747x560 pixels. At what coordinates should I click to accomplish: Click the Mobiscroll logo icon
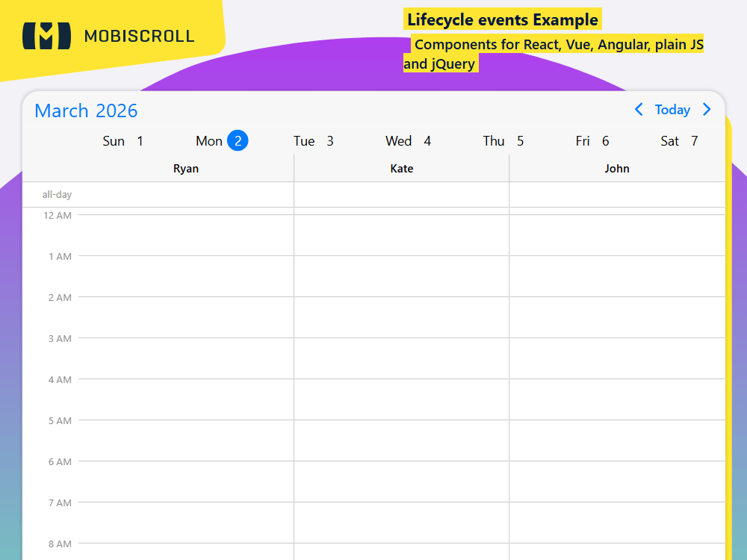(x=46, y=35)
